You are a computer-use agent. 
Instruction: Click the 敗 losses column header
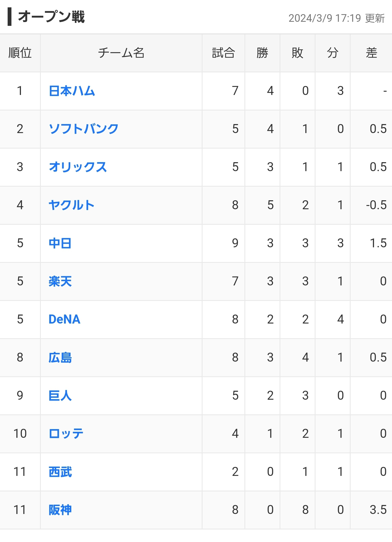pos(297,53)
